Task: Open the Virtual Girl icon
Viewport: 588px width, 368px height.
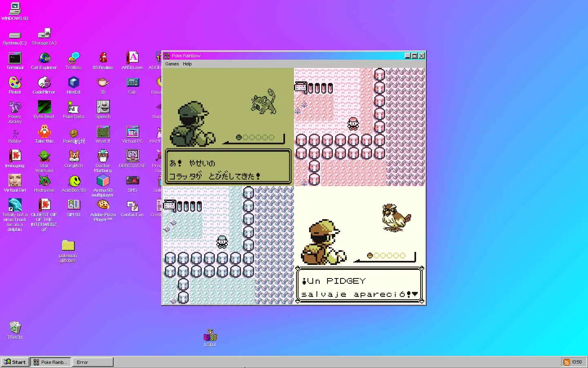Action: [15, 184]
